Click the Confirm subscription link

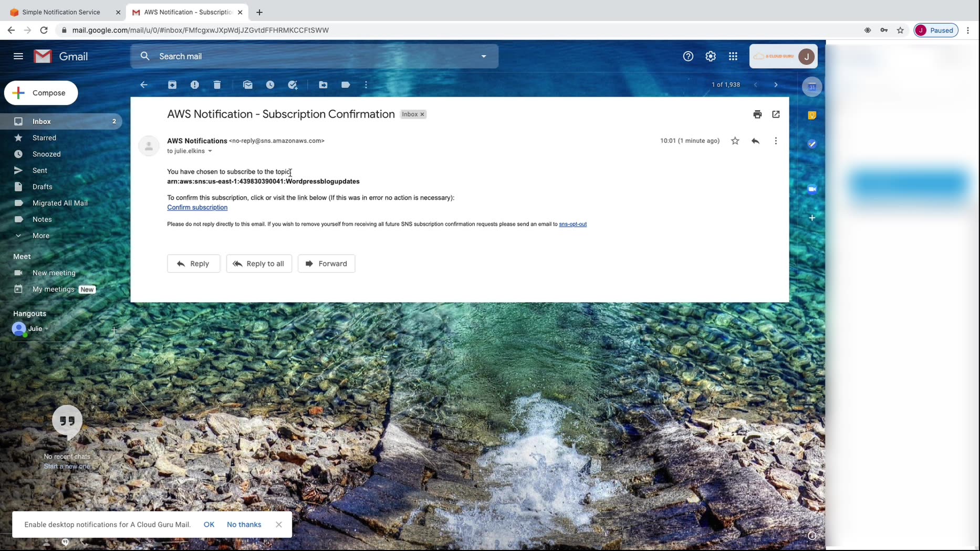(x=197, y=208)
